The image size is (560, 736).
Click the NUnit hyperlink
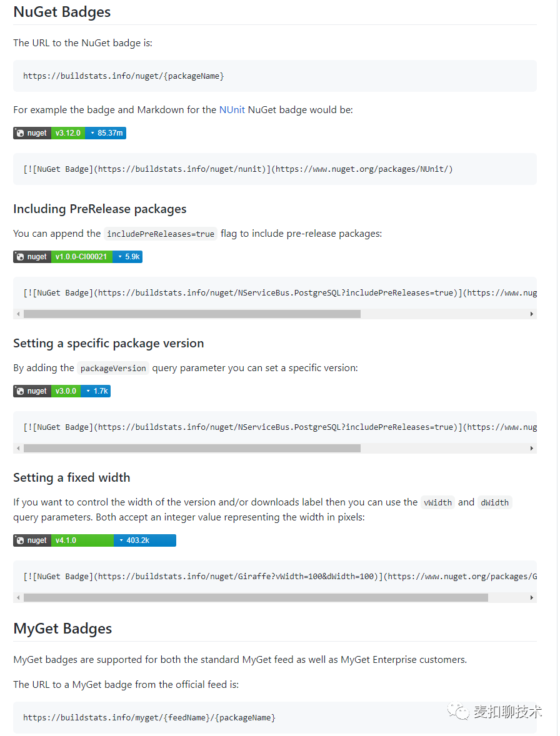pyautogui.click(x=232, y=109)
